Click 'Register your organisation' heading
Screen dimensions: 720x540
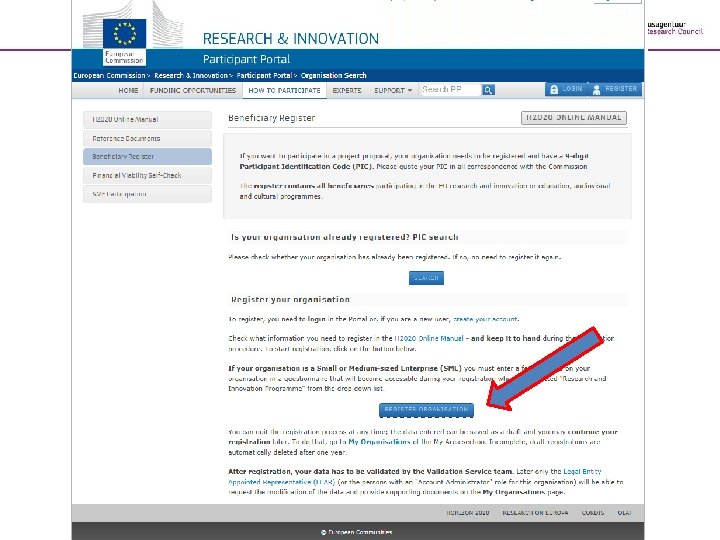[x=290, y=299]
